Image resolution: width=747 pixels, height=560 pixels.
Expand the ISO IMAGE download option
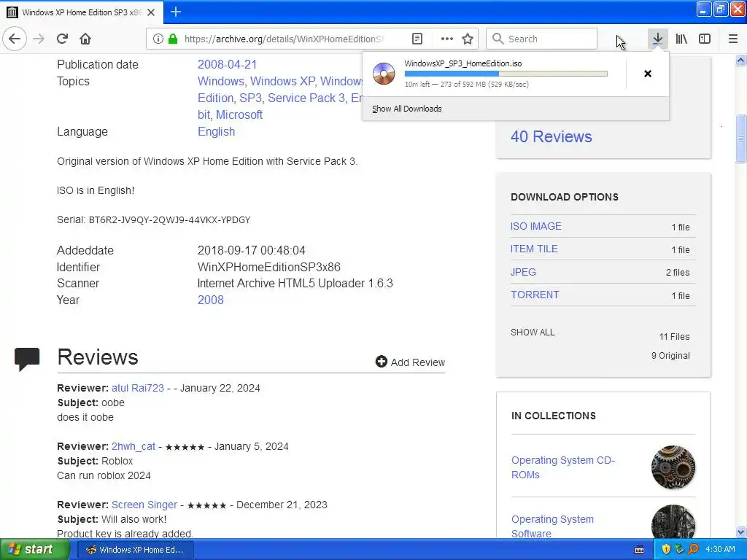536,226
